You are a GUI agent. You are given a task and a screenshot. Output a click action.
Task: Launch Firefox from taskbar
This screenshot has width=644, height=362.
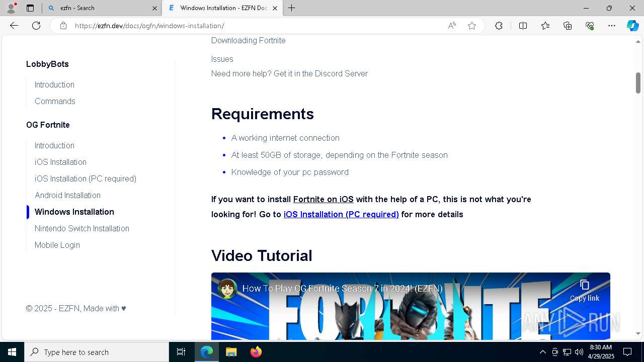point(256,352)
